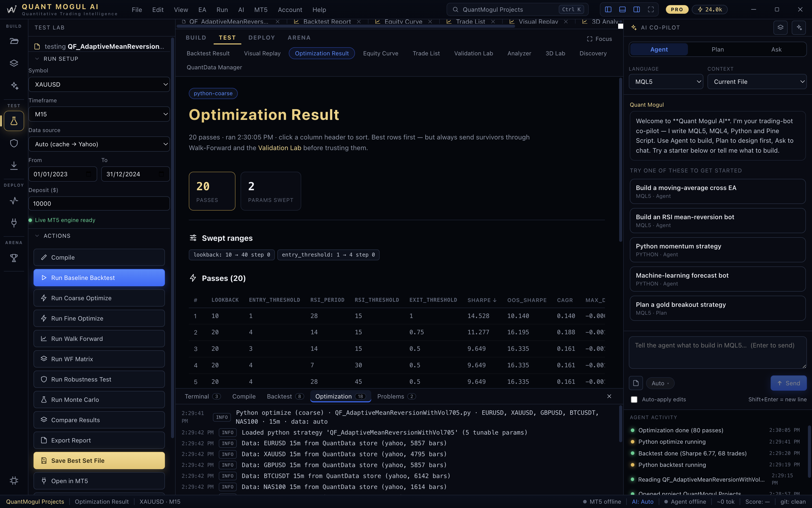812x508 pixels.
Task: Click the 24.0k credits badge
Action: pyautogui.click(x=710, y=9)
